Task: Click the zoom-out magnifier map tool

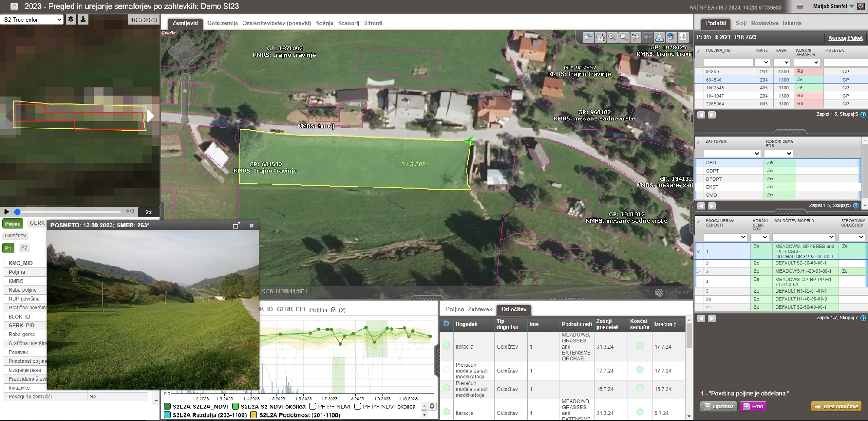Action: 624,37
